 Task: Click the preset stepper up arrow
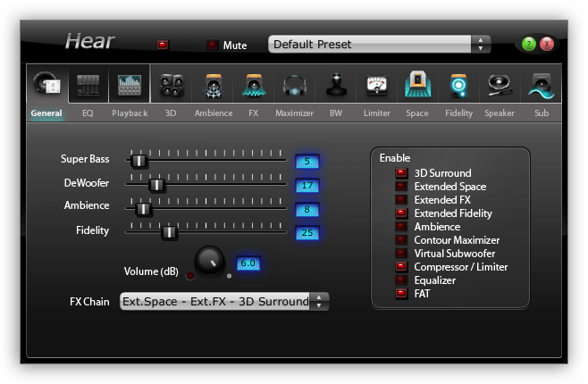click(x=481, y=39)
